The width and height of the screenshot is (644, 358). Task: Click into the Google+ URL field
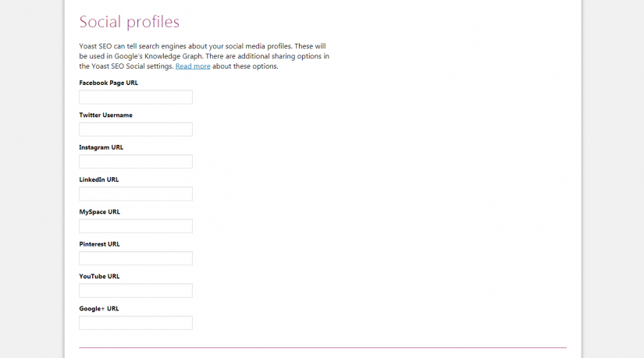click(136, 323)
